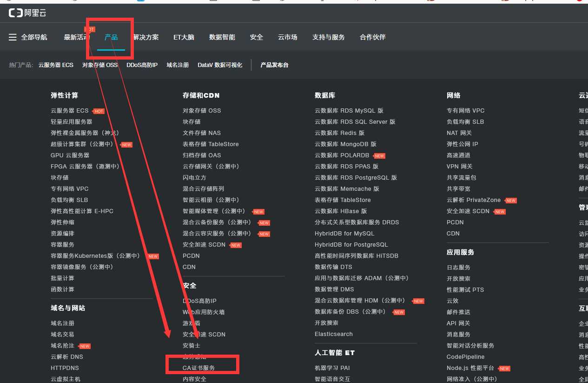
Task: Open FPGA 云服务器（邀测中）link
Action: (x=85, y=167)
